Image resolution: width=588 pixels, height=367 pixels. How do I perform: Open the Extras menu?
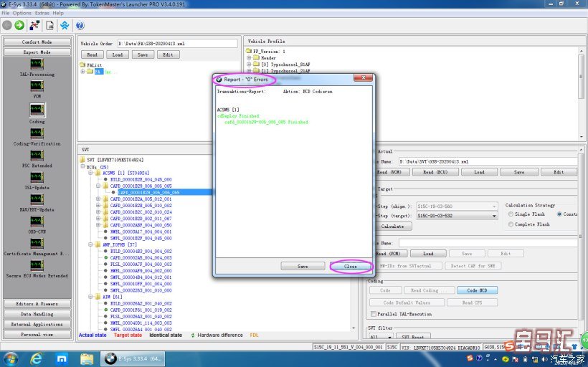point(42,13)
